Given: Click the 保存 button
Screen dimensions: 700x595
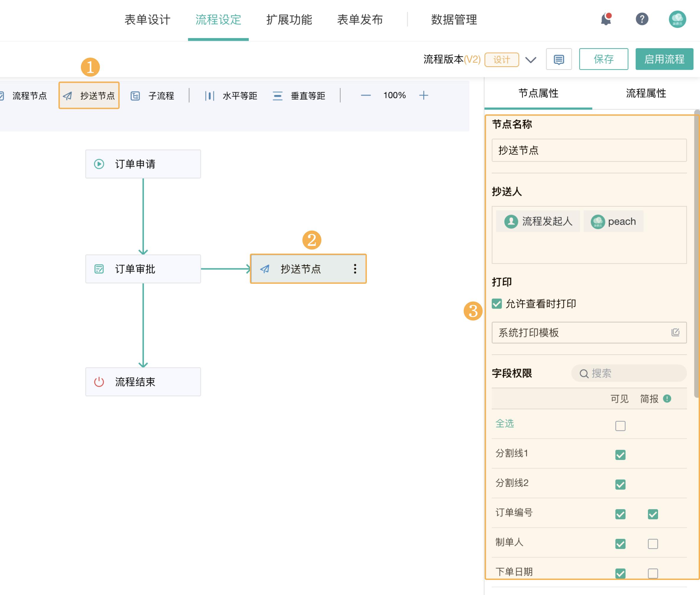Looking at the screenshot, I should coord(603,59).
